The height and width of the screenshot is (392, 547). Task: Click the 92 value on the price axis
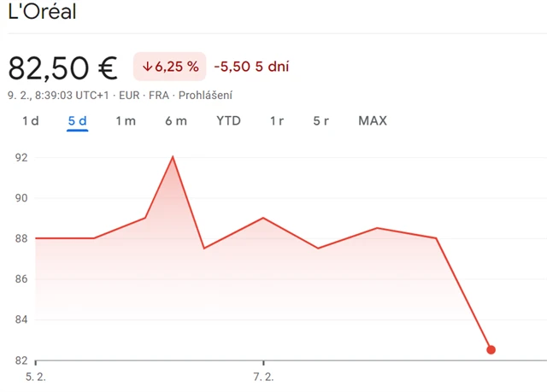(x=21, y=157)
